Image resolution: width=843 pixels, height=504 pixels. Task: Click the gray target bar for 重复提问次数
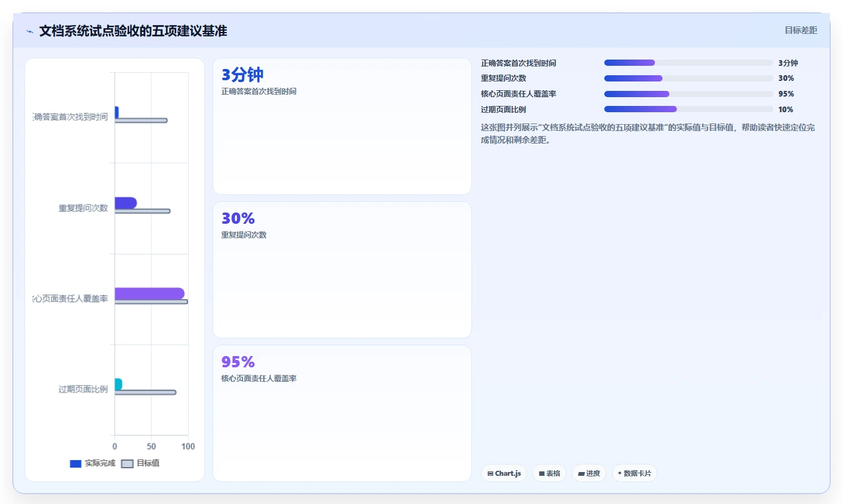coord(142,211)
